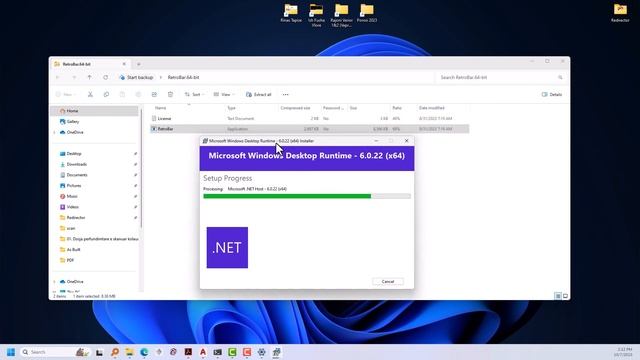Open the terminal taskbar icon
Screen dimensions: 640x360
point(218,352)
